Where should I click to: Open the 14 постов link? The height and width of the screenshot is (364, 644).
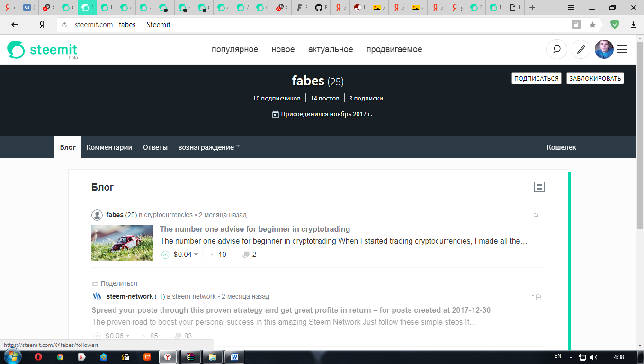[325, 99]
